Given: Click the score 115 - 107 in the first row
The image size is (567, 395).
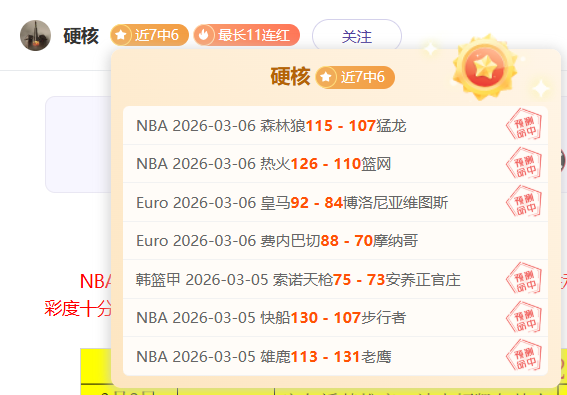Looking at the screenshot, I should point(341,126).
